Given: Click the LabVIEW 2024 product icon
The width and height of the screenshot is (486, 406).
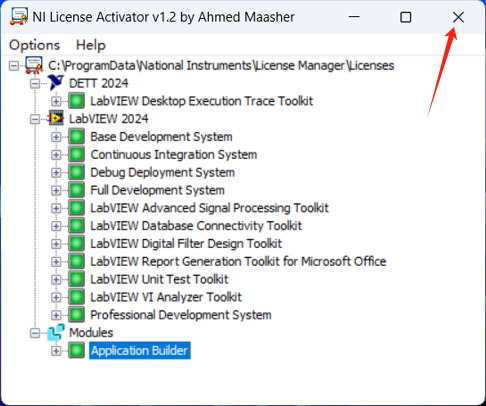Looking at the screenshot, I should tap(55, 118).
